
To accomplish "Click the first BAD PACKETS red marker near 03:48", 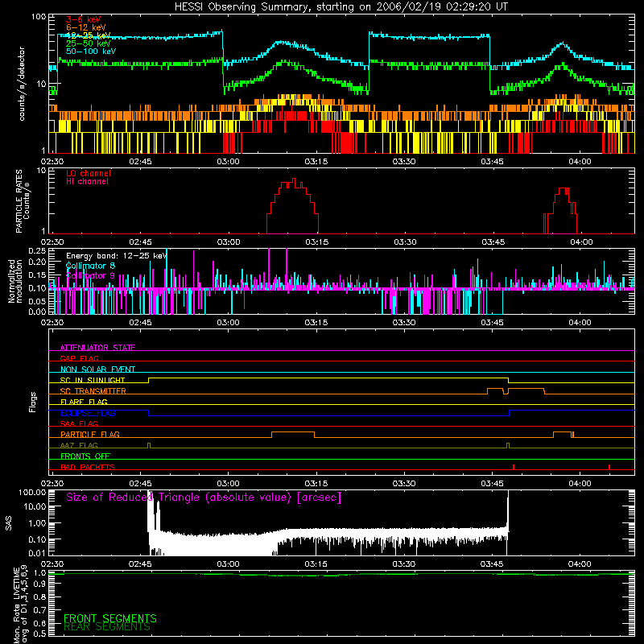I will pos(514,467).
